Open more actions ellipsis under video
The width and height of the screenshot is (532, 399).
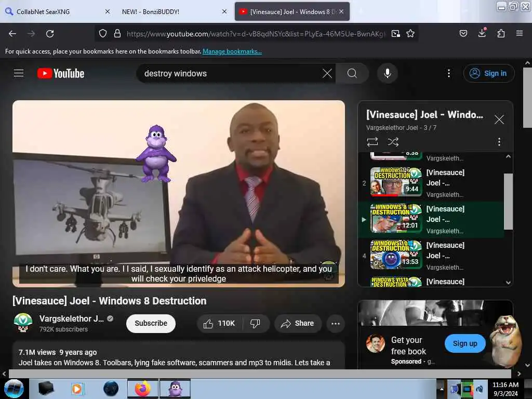tap(336, 324)
